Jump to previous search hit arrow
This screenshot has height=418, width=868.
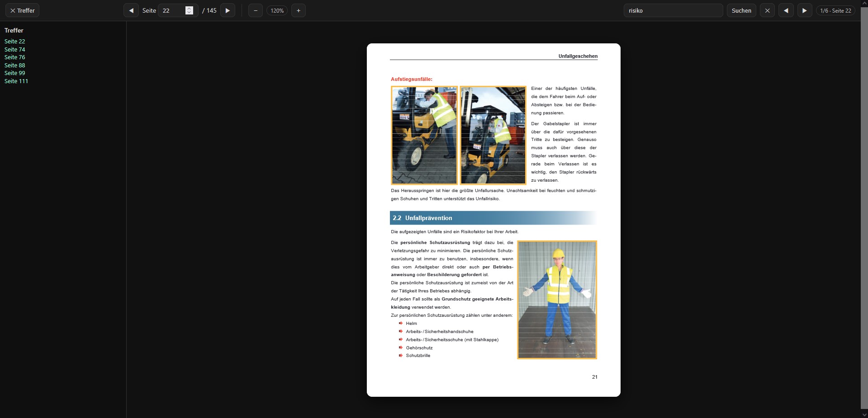[786, 10]
